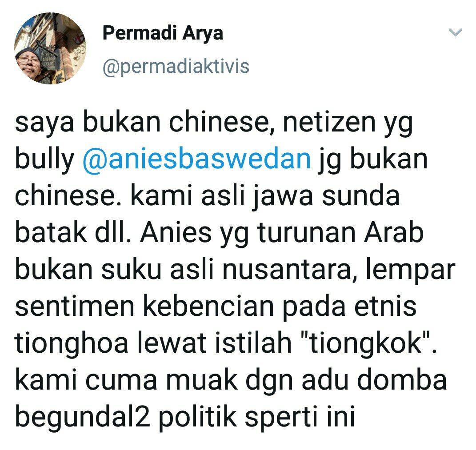Image resolution: width=476 pixels, height=450 pixels.
Task: Click the first line starting "saya bukan chinese"
Action: point(214,124)
